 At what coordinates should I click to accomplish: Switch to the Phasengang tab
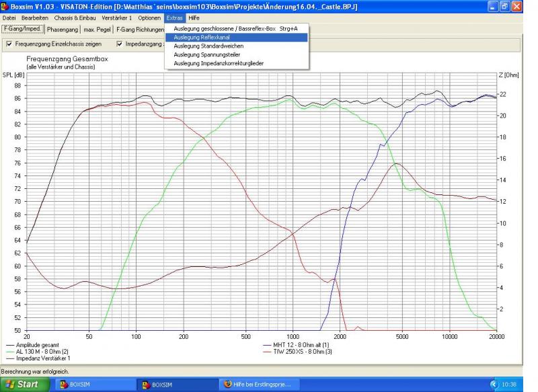(63, 29)
